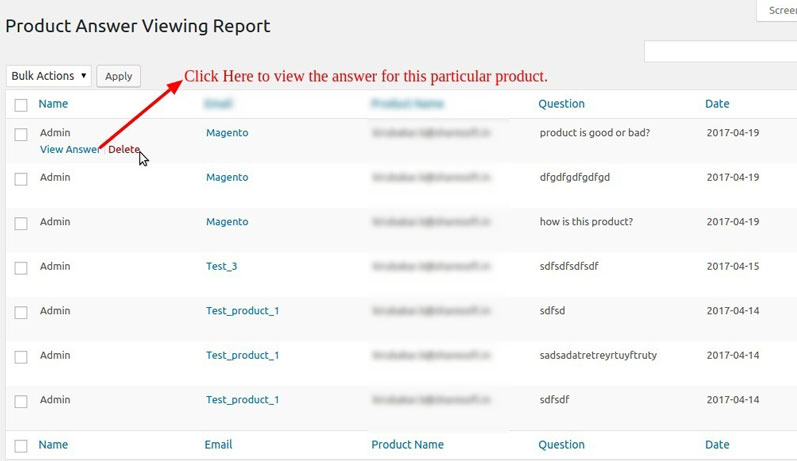797x461 pixels.
Task: Sort by the Date column header
Action: point(717,104)
